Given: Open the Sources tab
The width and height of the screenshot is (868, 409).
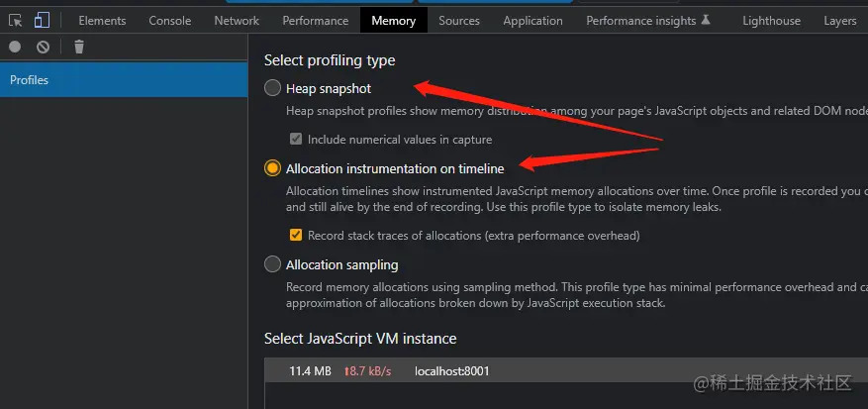Looking at the screenshot, I should [459, 20].
